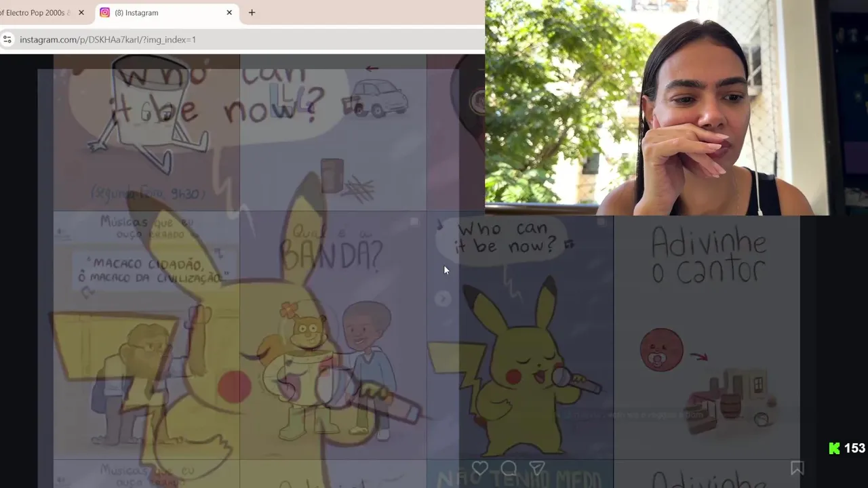Image resolution: width=868 pixels, height=488 pixels.
Task: Open the 'MACACO CIDADÃO' misheard songs post
Action: pos(146,335)
